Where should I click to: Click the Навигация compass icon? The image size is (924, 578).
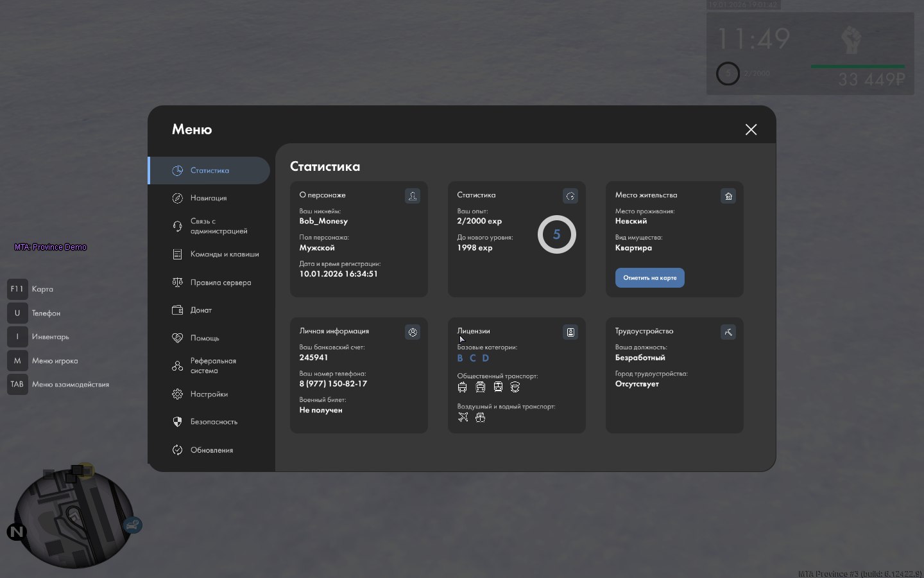(x=178, y=198)
